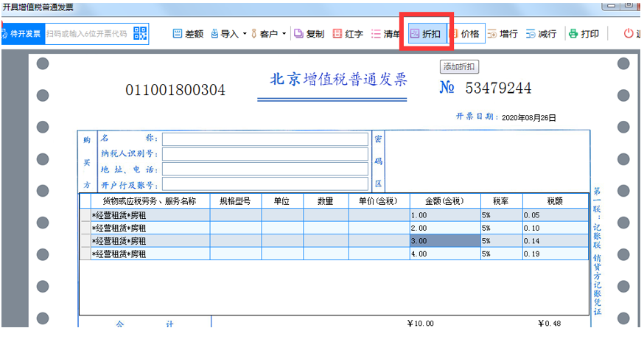Click the 开户行及账号 input field
Viewport: 644px width, 342px height.
[x=265, y=184]
